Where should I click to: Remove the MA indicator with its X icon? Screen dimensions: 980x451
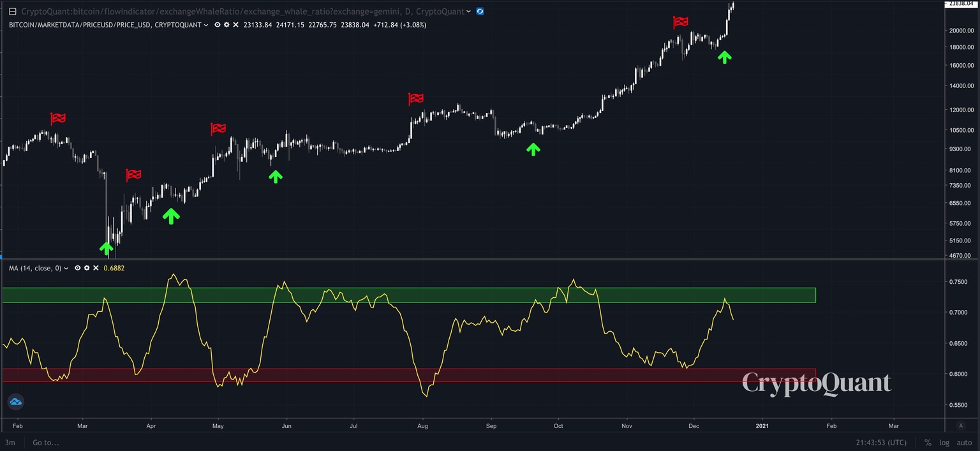(x=96, y=268)
